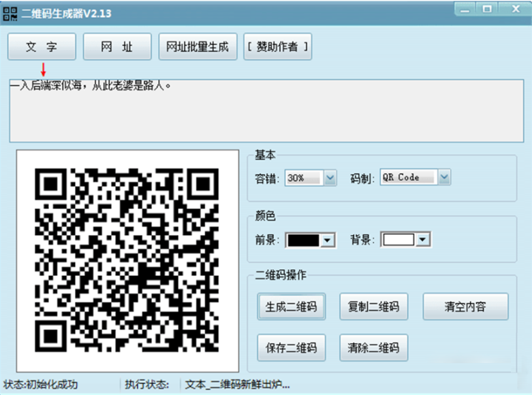
Task: Pick the black 前景 foreground color swatch
Action: point(303,240)
